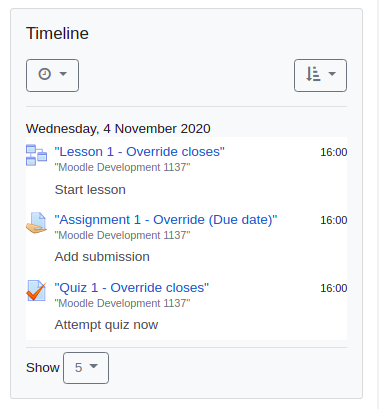Click course name under Quiz 1 title
The width and height of the screenshot is (379, 409).
(x=122, y=303)
